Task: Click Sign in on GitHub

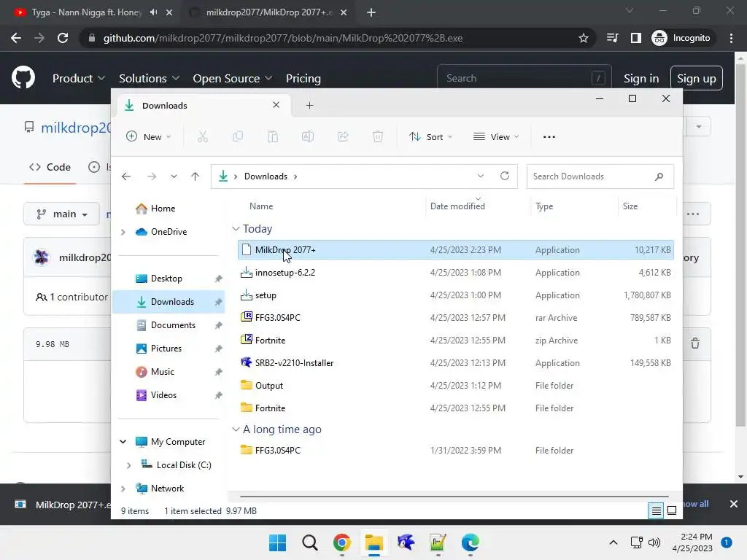Action: pos(641,78)
